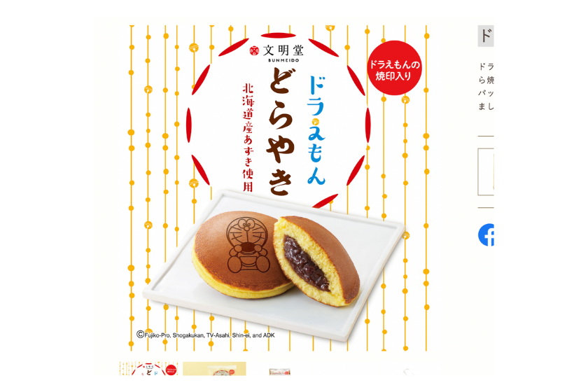
Task: Open the main Doraemon dorayaki product image
Action: pos(279,188)
